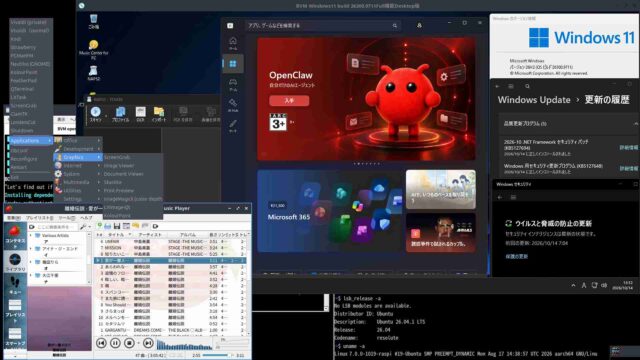The width and height of the screenshot is (640, 360).
Task: Launch ScreenGrab from the Graphics menu
Action: (x=132, y=157)
